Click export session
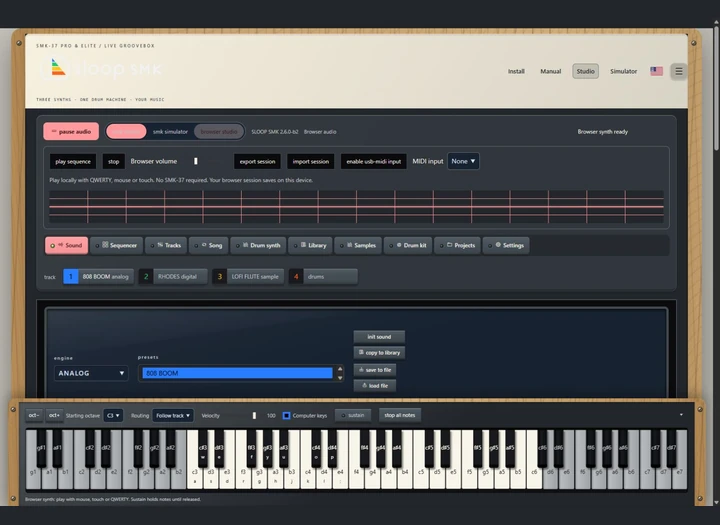The width and height of the screenshot is (720, 525). pyautogui.click(x=257, y=161)
